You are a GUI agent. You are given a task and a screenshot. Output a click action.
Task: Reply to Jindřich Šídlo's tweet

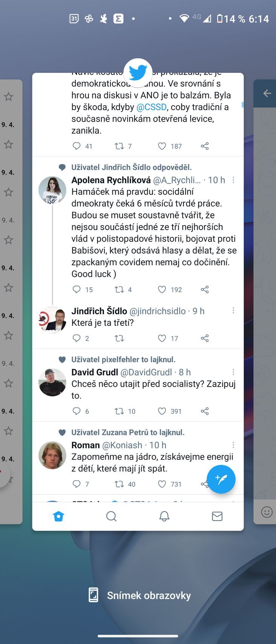click(x=77, y=338)
